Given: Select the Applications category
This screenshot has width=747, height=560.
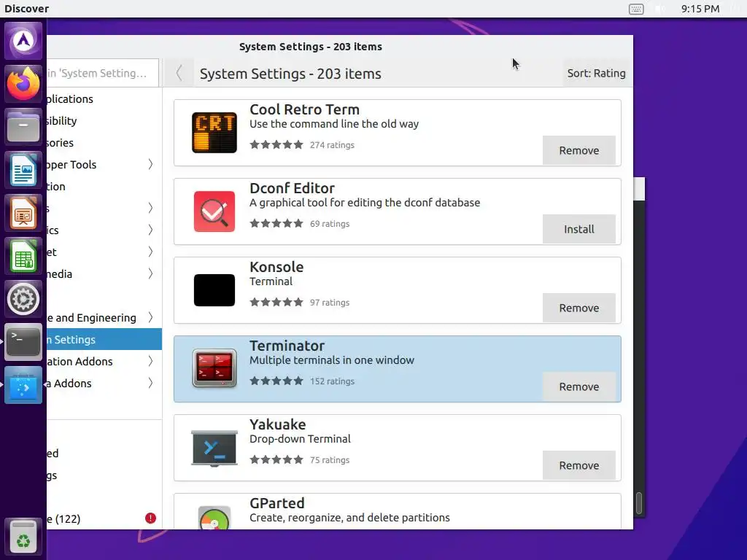Looking at the screenshot, I should pos(104,99).
